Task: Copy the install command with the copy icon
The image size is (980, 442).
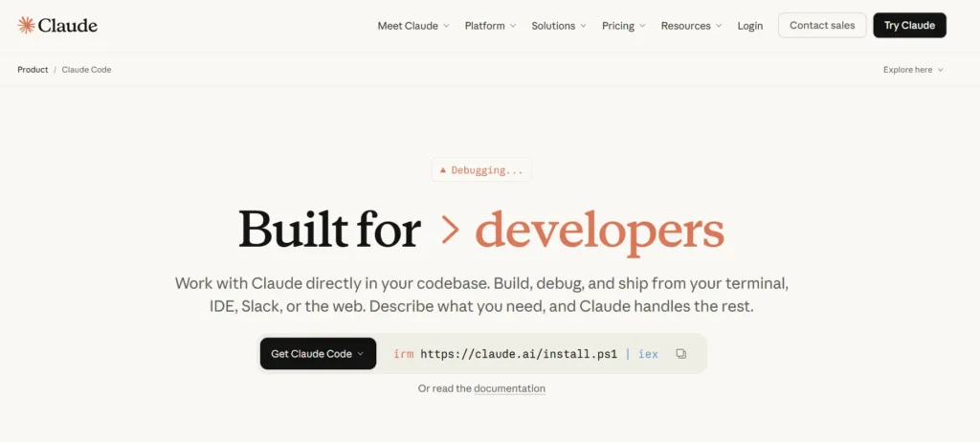Action: (680, 354)
